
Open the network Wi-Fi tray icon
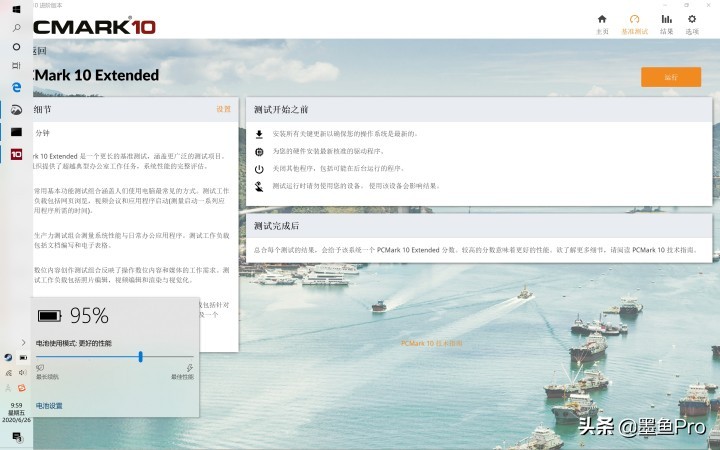(8, 373)
